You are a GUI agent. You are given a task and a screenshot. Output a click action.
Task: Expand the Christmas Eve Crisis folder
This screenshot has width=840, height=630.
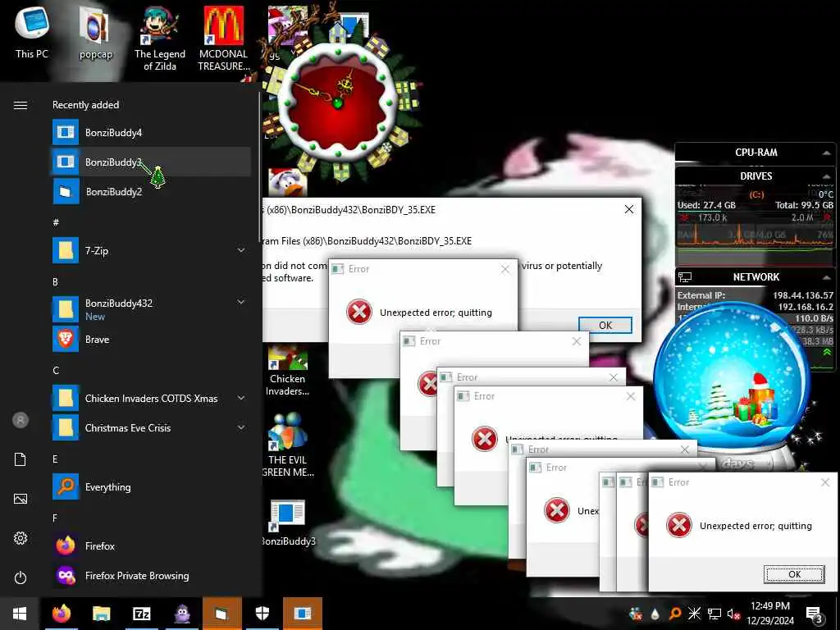241,427
